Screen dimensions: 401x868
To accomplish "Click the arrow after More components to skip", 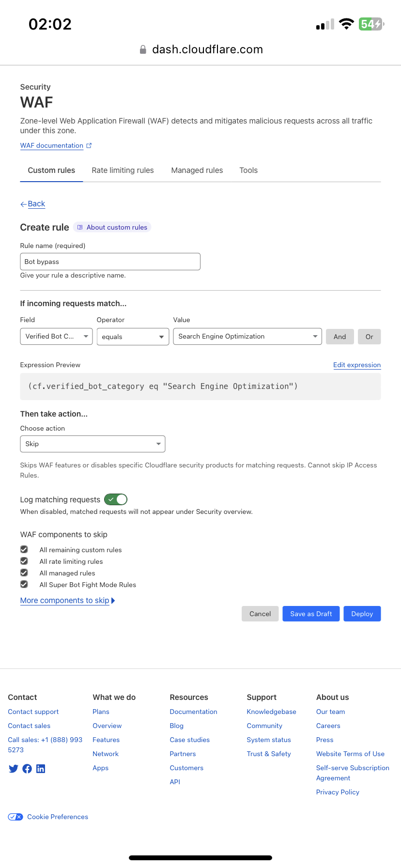I will coord(112,600).
